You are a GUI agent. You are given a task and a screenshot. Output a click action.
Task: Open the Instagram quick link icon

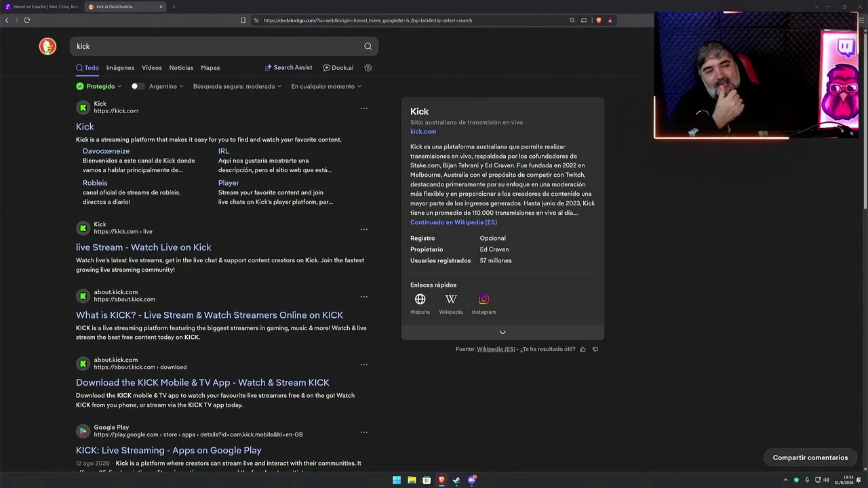tap(484, 299)
